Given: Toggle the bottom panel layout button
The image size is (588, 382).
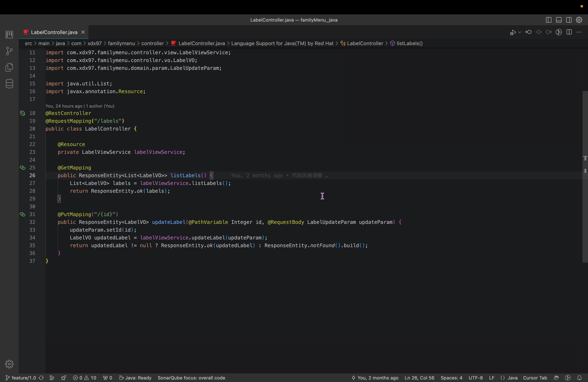Looking at the screenshot, I should click(559, 20).
